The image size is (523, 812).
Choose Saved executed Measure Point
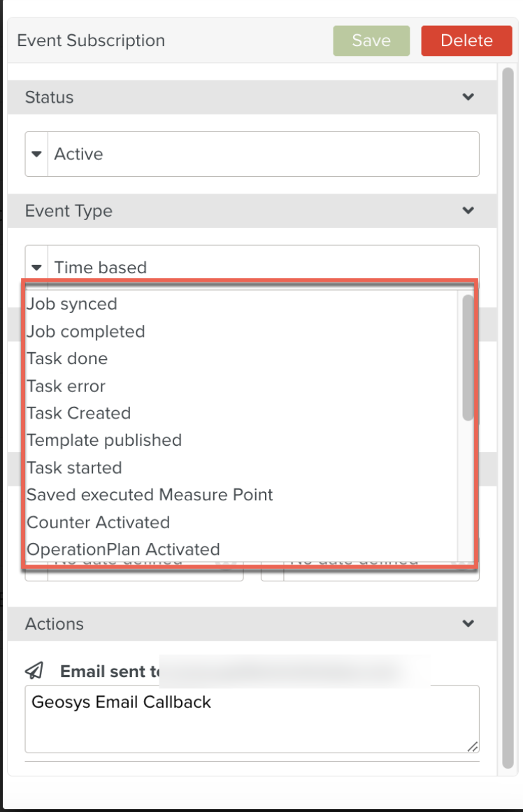(x=150, y=495)
